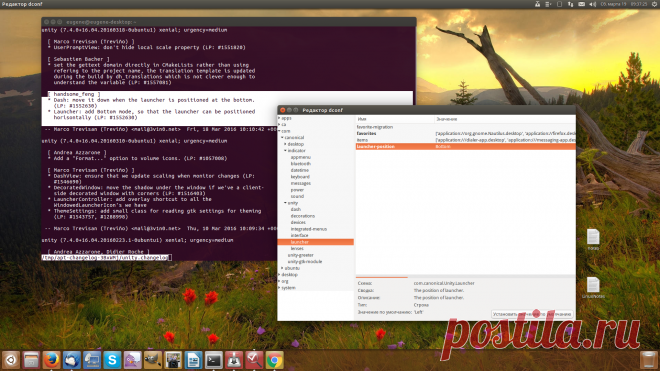This screenshot has width=660, height=371.
Task: Select interface under unity
Action: [299, 235]
